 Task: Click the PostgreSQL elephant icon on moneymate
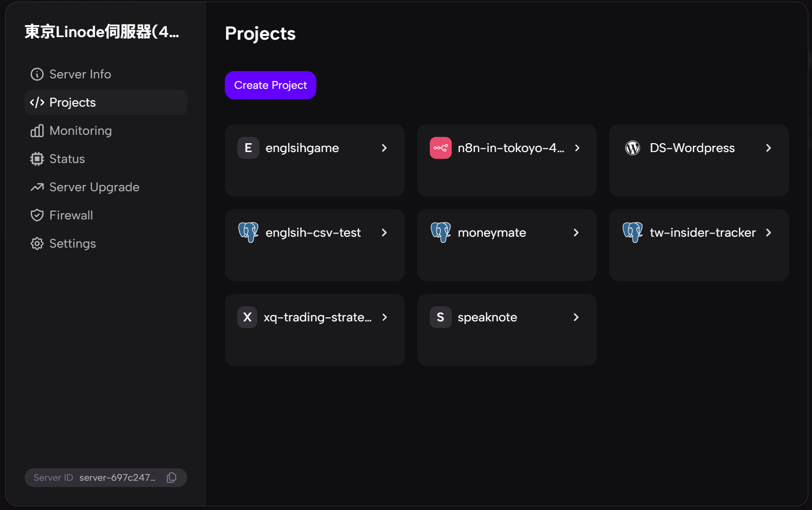pyautogui.click(x=440, y=233)
